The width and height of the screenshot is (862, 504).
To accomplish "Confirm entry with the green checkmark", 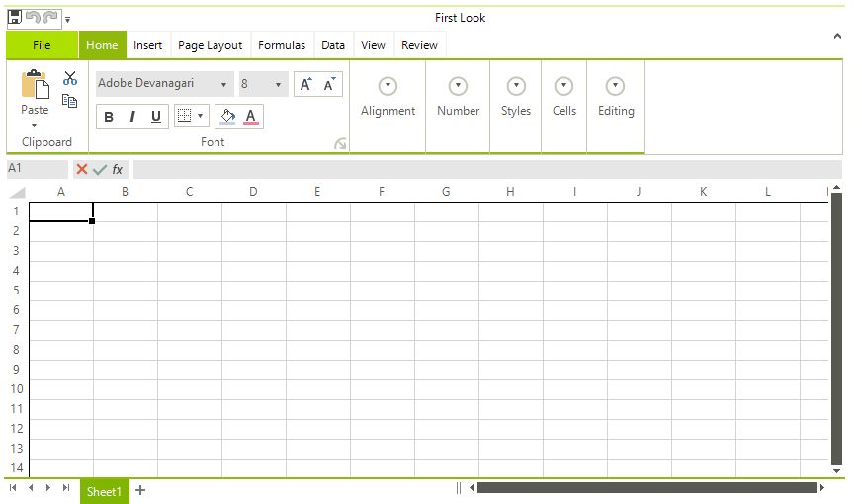I will [x=100, y=169].
